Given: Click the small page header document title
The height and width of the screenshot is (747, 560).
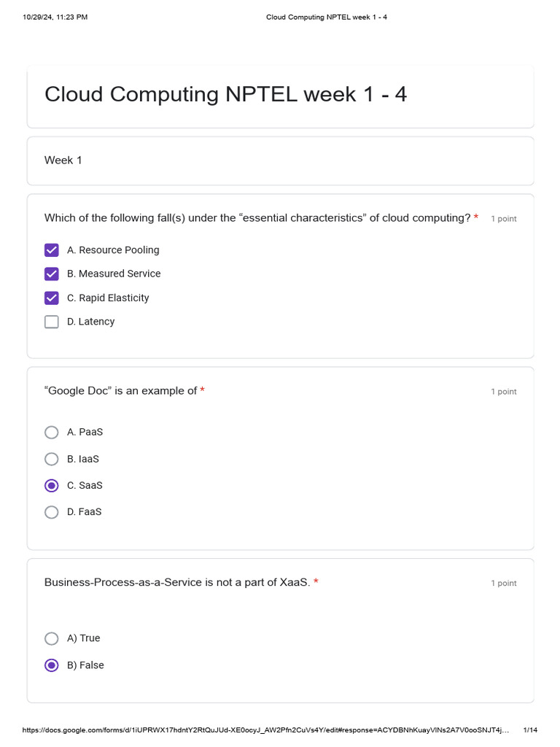Looking at the screenshot, I should coord(326,17).
